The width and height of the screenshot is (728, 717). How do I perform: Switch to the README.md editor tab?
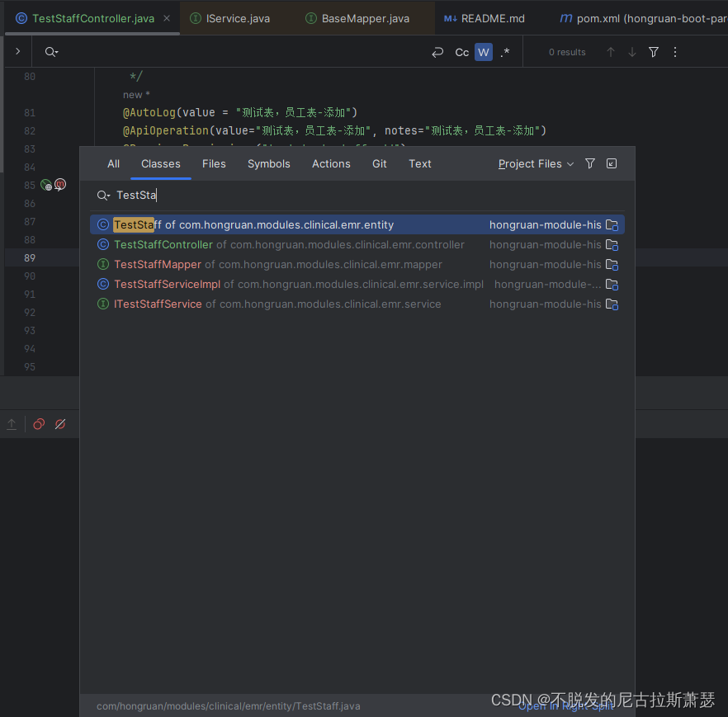485,18
